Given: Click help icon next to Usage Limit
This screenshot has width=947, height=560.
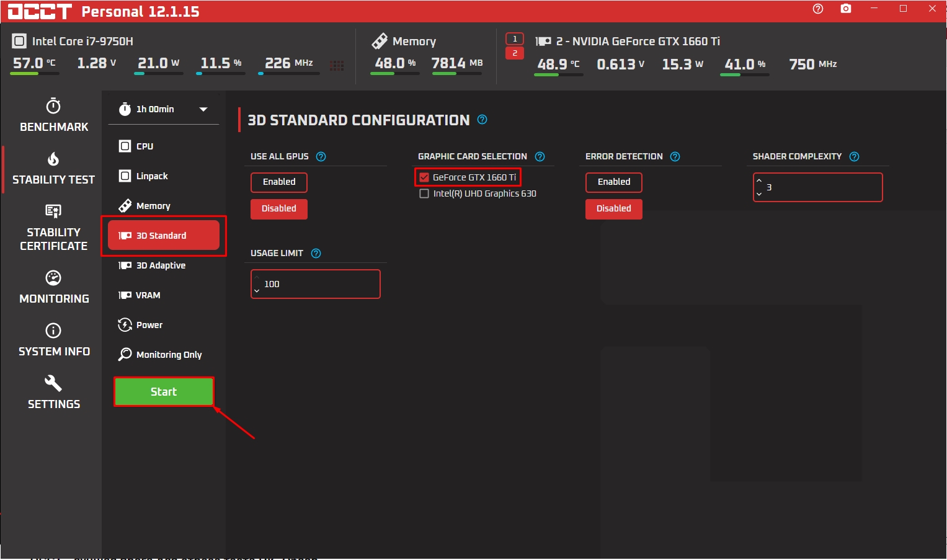Looking at the screenshot, I should pos(316,253).
